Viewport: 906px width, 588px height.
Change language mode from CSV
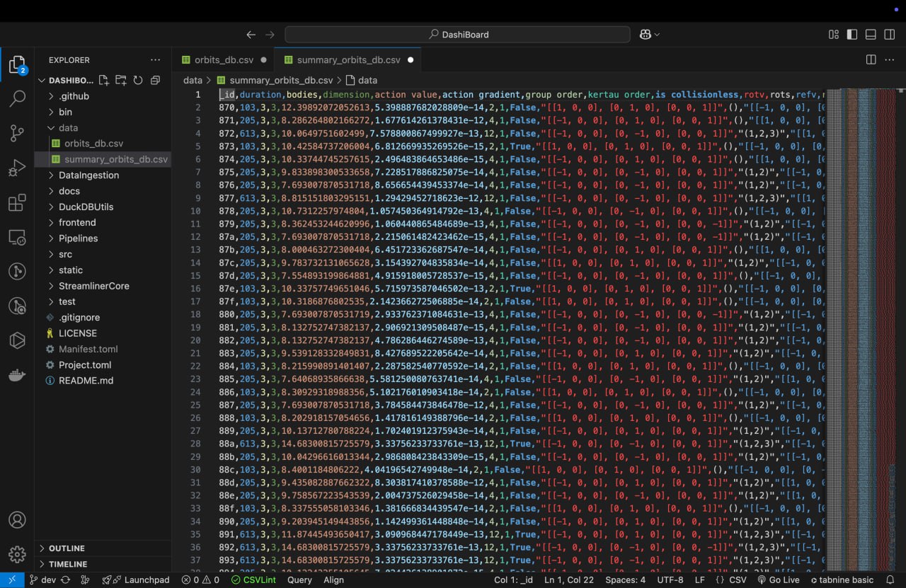pyautogui.click(x=738, y=580)
